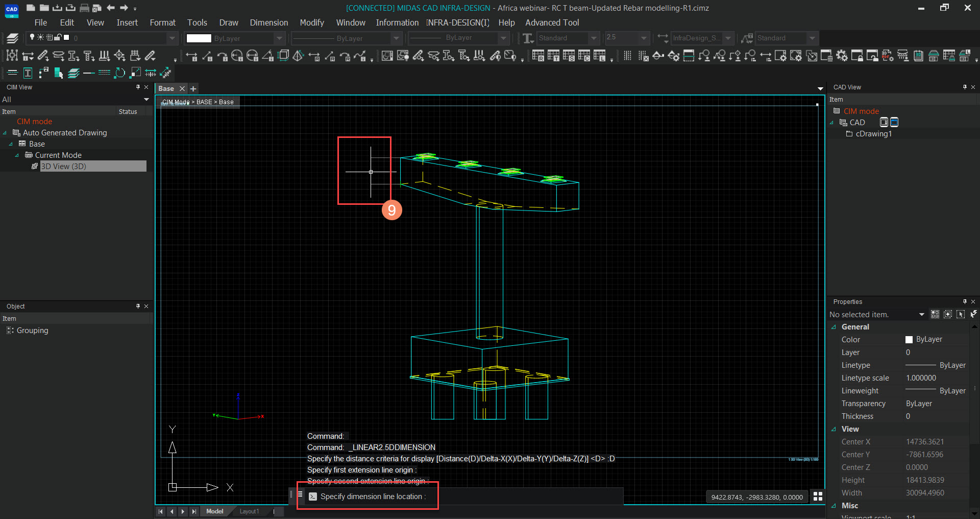Open the Advanced Tool menu

coord(552,22)
